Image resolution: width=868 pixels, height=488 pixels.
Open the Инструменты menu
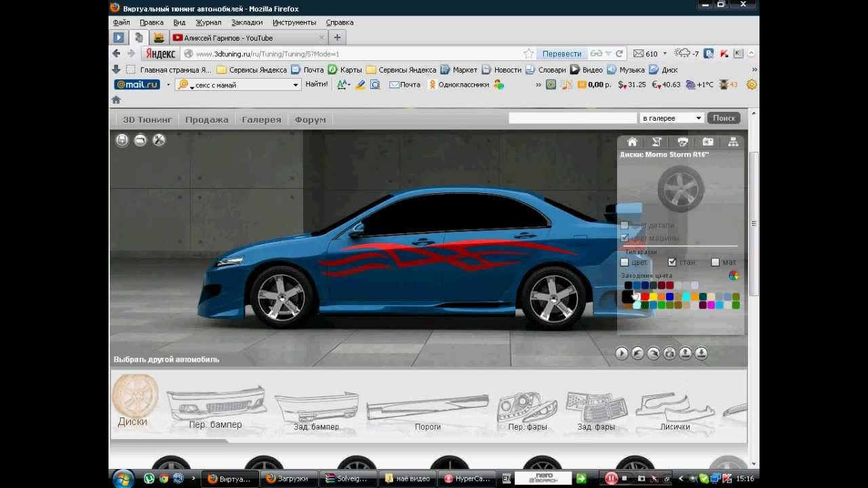pos(294,22)
